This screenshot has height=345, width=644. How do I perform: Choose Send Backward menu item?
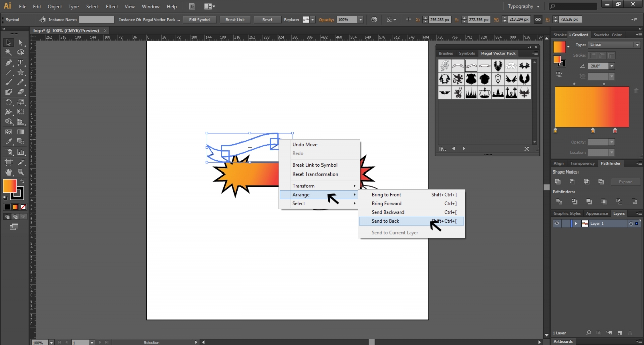pos(411,212)
